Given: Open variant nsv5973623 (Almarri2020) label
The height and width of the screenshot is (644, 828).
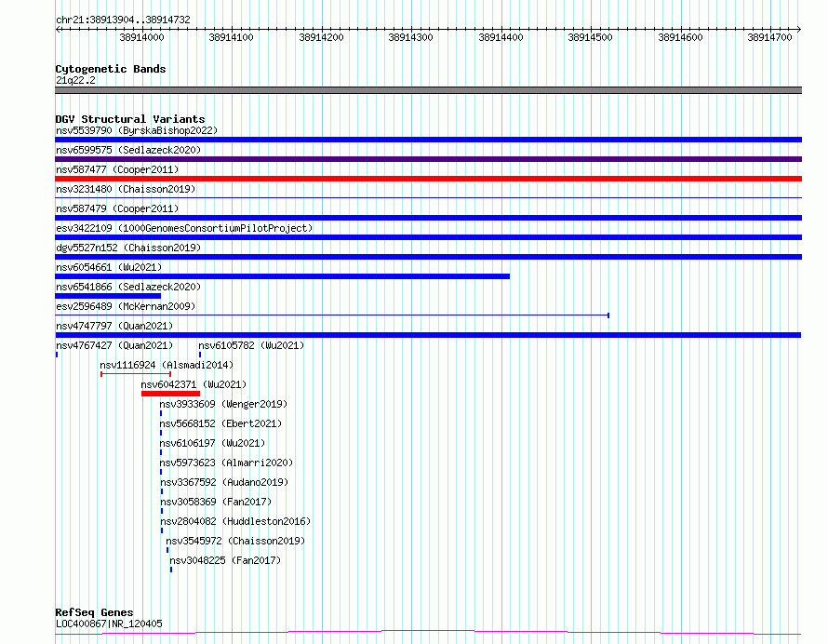Looking at the screenshot, I should pos(226,463).
